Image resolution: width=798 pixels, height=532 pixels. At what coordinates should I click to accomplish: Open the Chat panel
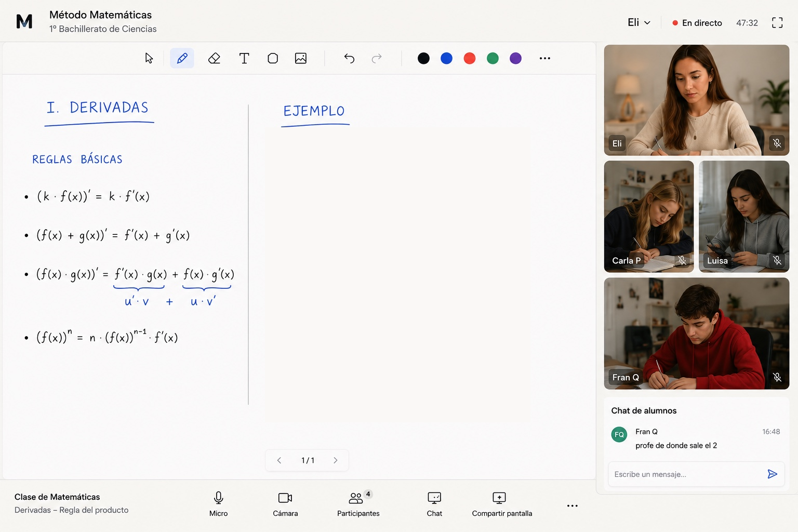(x=434, y=504)
